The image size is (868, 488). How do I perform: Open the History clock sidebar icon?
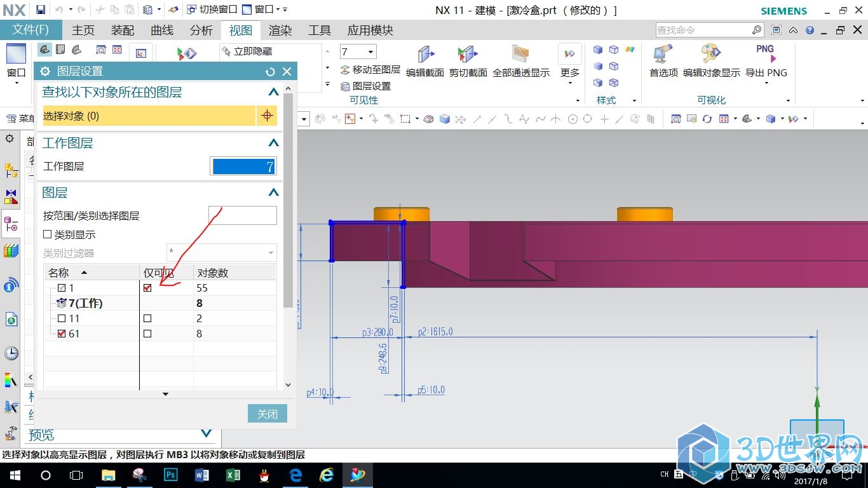pyautogui.click(x=11, y=353)
